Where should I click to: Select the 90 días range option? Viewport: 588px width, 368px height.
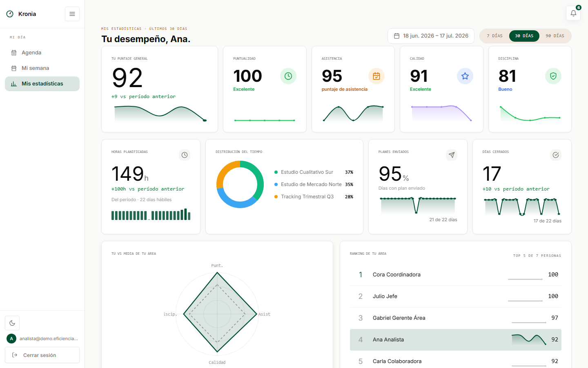555,36
